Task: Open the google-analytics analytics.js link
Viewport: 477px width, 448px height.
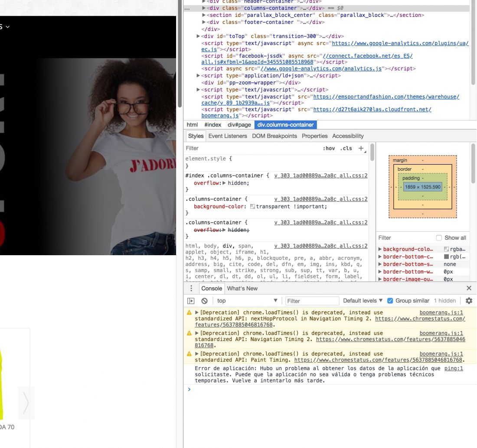Action: pyautogui.click(x=320, y=69)
